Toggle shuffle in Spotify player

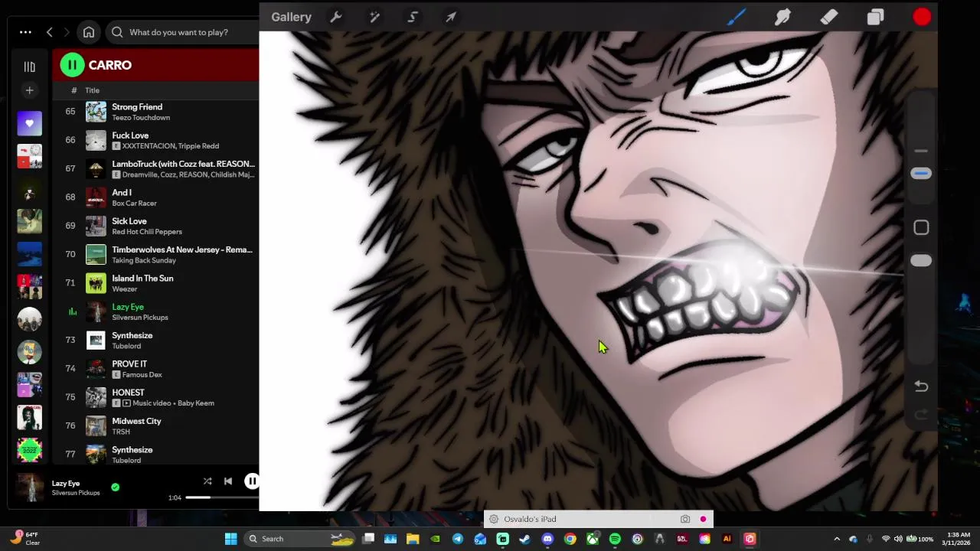207,481
